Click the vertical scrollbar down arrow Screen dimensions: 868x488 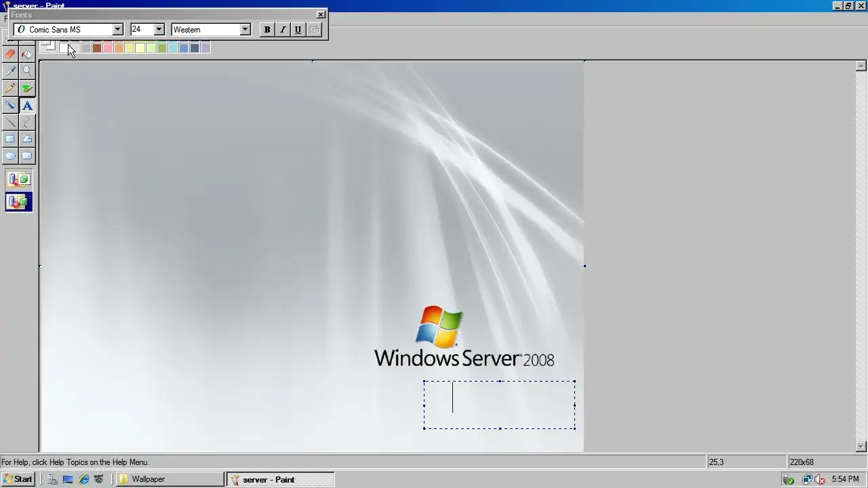click(x=861, y=447)
